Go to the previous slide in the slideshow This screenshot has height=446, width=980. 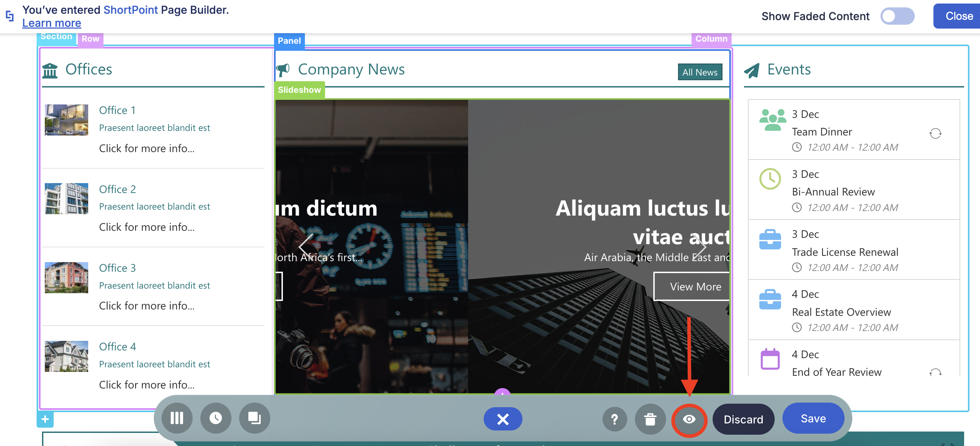[306, 246]
